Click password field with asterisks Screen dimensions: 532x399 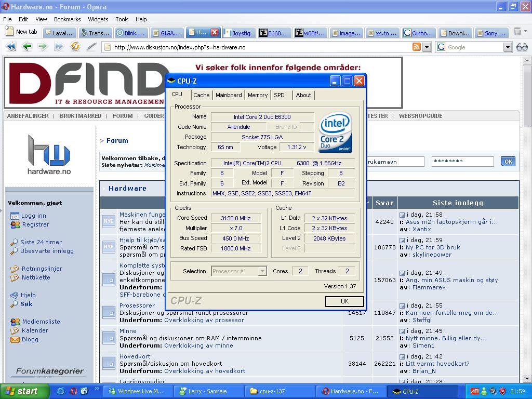coord(462,162)
